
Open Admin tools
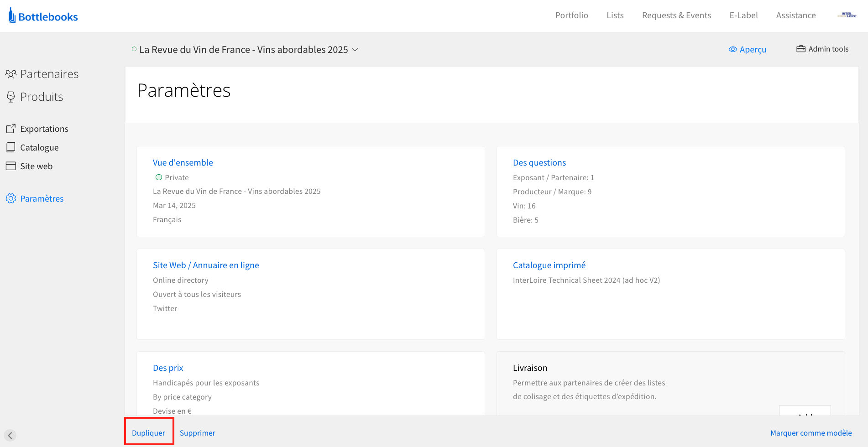tap(828, 49)
